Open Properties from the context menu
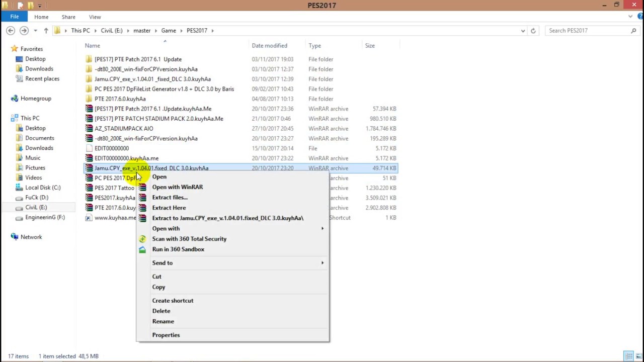The image size is (644, 362). pyautogui.click(x=166, y=335)
